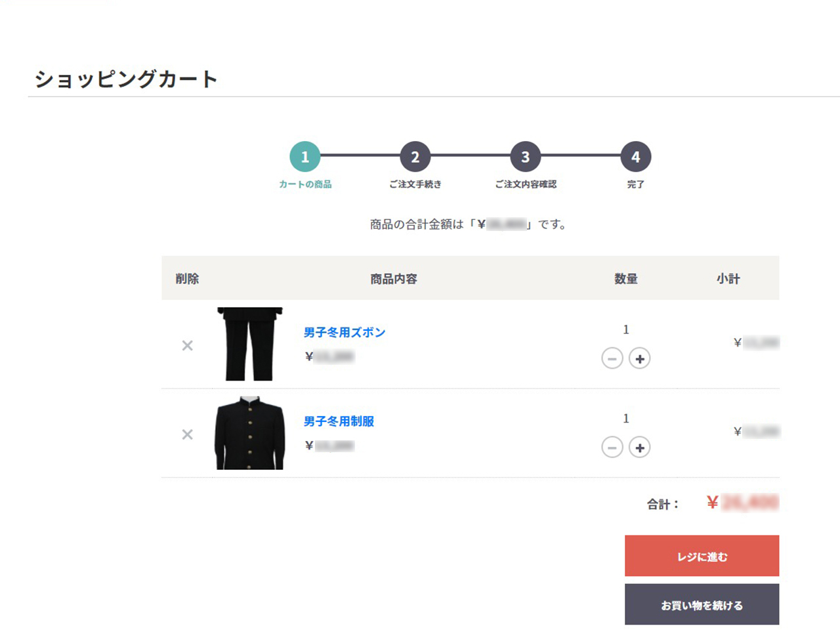Increase quantity of 男子冬用制服

(640, 448)
